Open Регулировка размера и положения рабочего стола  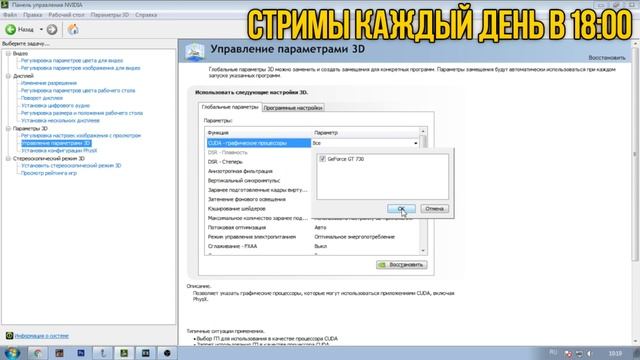(x=82, y=113)
